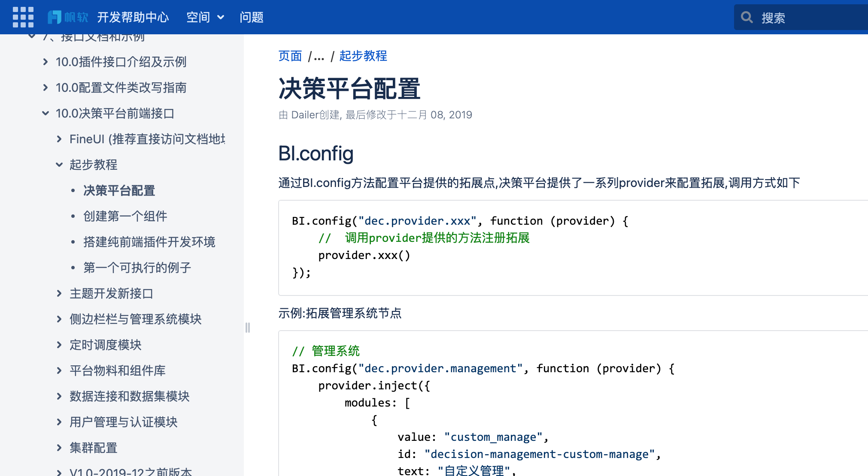Expand the breadcrumb ellipsis

coord(319,56)
